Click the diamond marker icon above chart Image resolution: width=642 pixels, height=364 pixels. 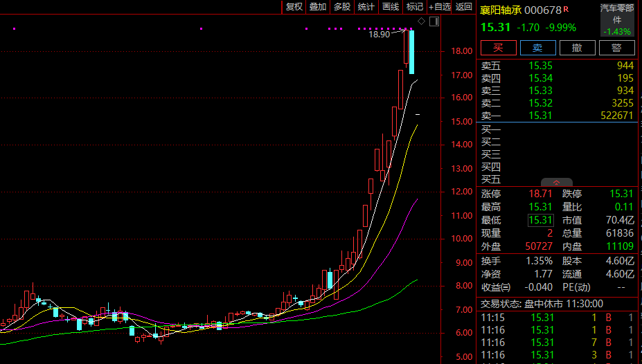422,21
